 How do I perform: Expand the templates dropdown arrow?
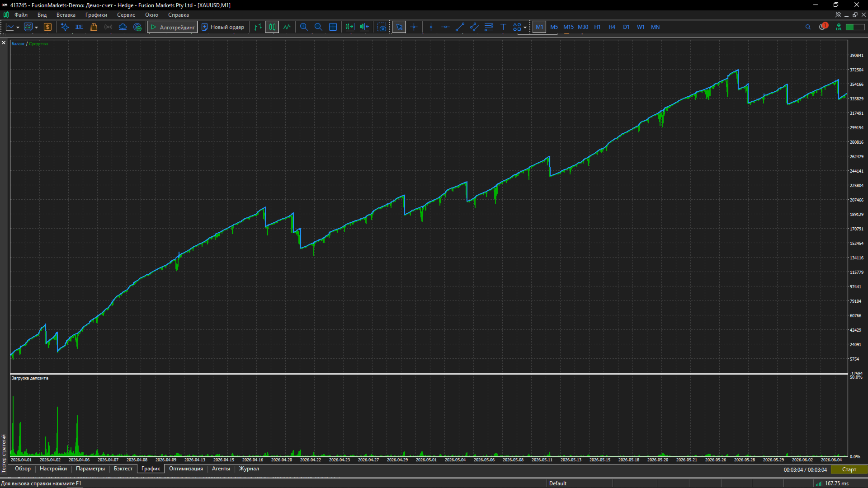(36, 28)
